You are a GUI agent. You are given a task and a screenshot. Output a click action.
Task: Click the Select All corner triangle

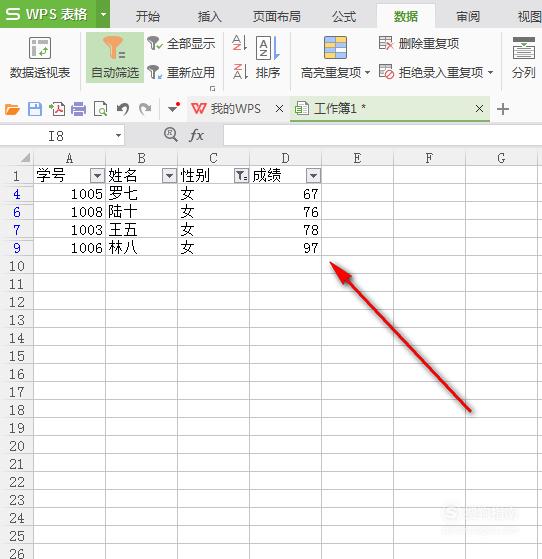coord(25,158)
